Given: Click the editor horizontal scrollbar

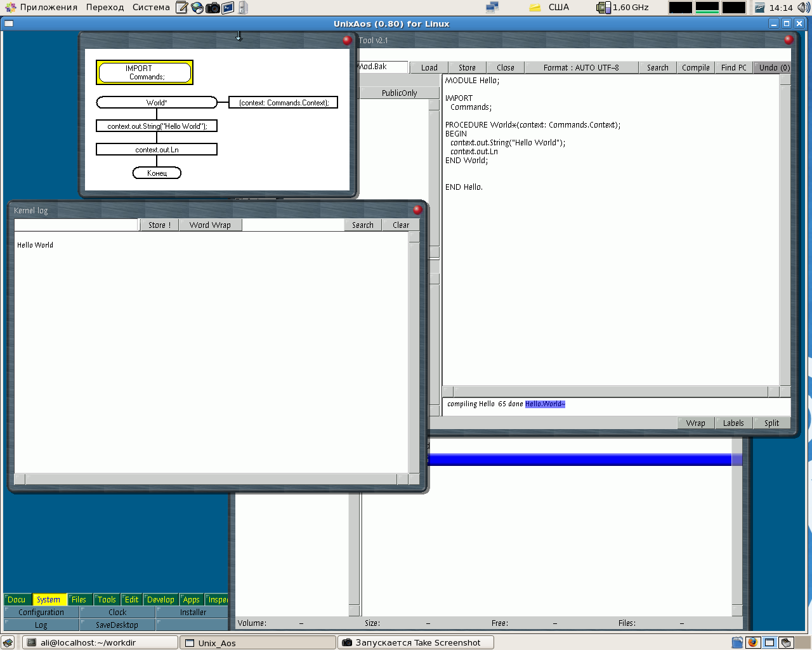Looking at the screenshot, I should coord(610,392).
